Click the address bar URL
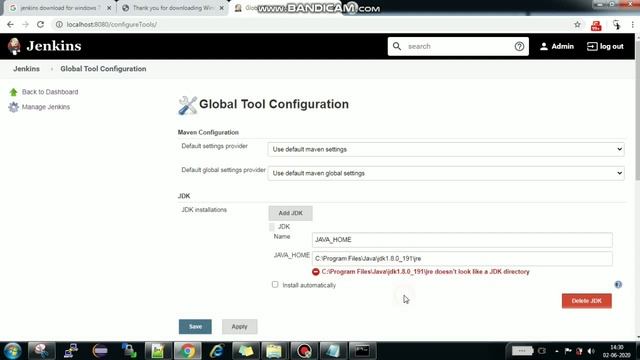This screenshot has height=360, width=640. pos(111,24)
